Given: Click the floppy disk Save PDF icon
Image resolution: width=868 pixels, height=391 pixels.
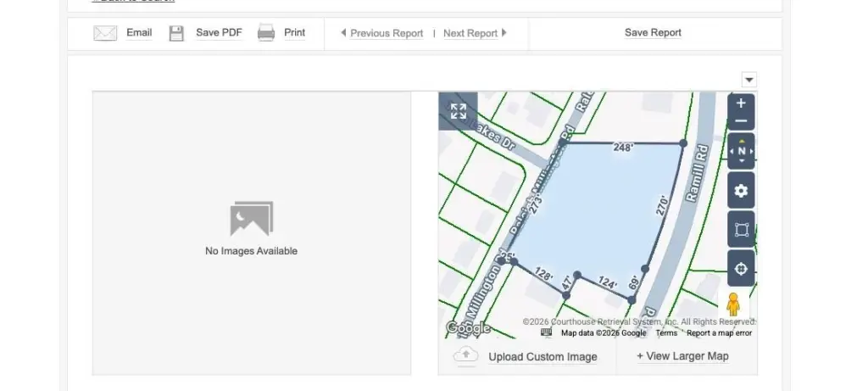Looking at the screenshot, I should (176, 34).
